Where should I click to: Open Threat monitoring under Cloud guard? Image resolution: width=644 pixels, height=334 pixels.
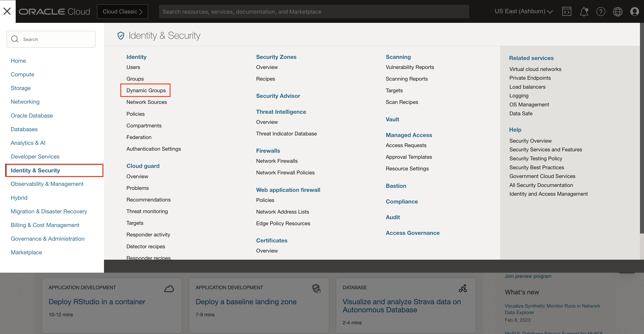(x=147, y=211)
